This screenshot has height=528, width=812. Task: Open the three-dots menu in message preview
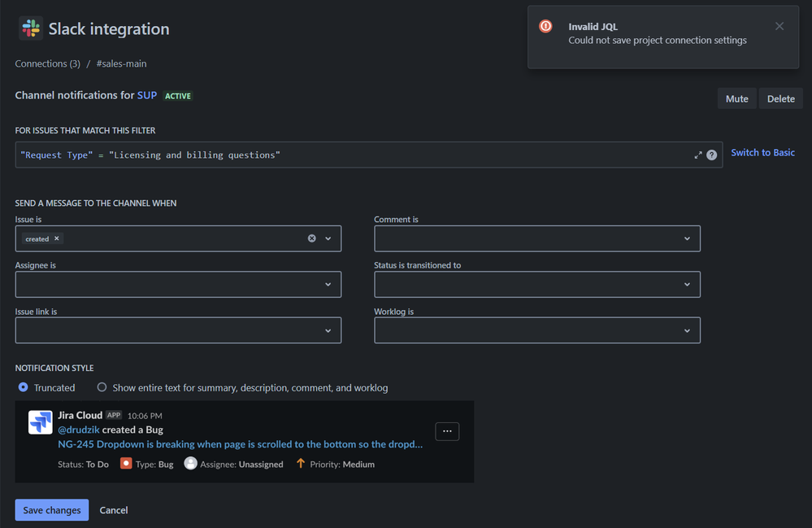(x=447, y=431)
